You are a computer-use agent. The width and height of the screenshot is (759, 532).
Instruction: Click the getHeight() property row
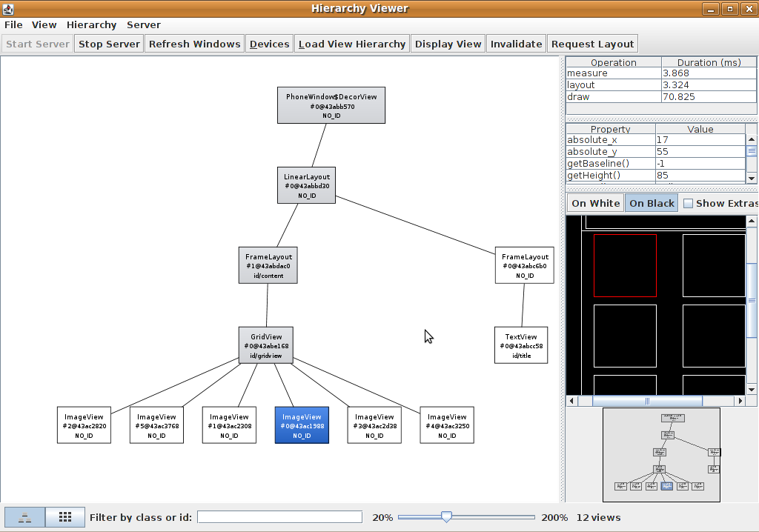[x=656, y=176]
